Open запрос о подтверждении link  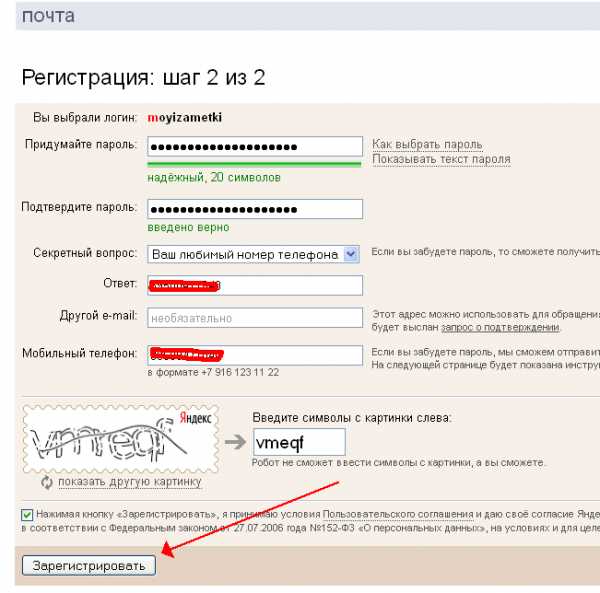[x=501, y=327]
